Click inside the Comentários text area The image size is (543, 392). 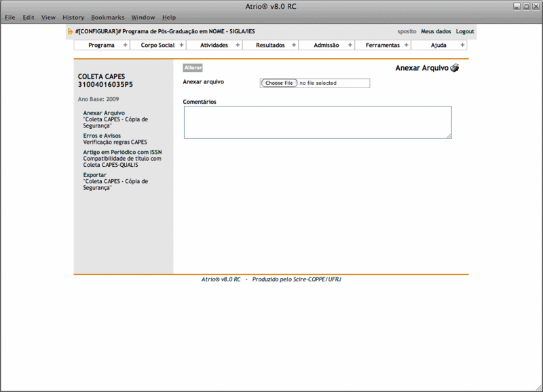pyautogui.click(x=317, y=122)
